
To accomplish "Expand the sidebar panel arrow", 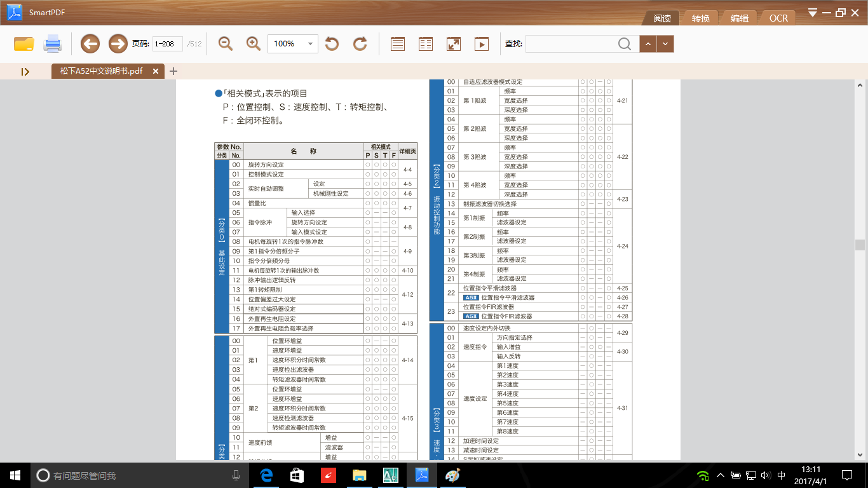I will [x=25, y=72].
